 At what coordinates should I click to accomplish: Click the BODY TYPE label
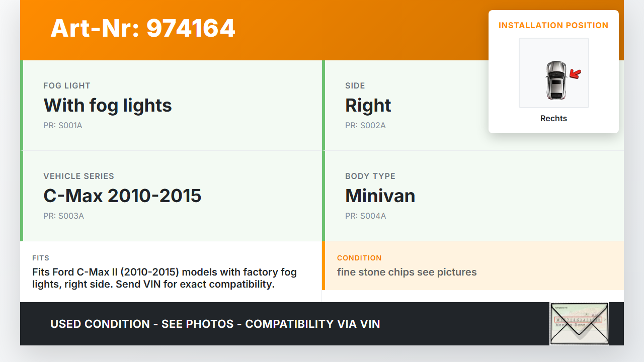370,176
